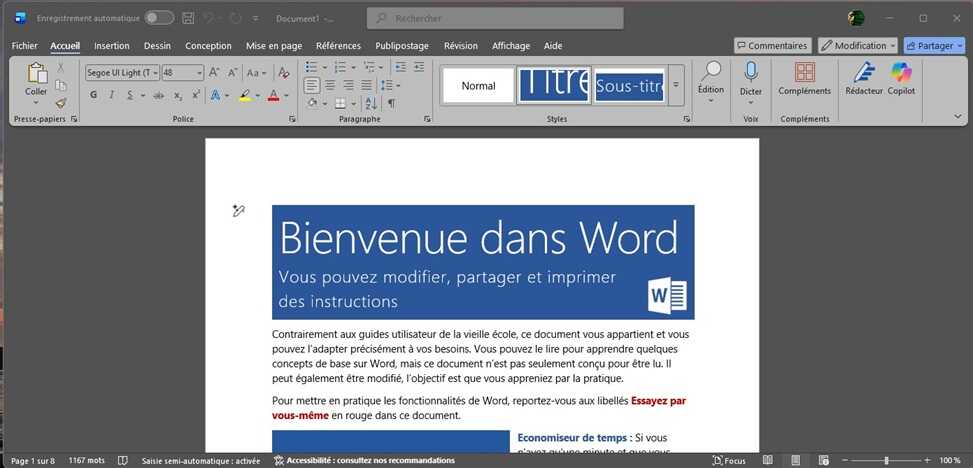Viewport: 973px width, 468px height.
Task: Open the Révision tab
Action: point(460,46)
